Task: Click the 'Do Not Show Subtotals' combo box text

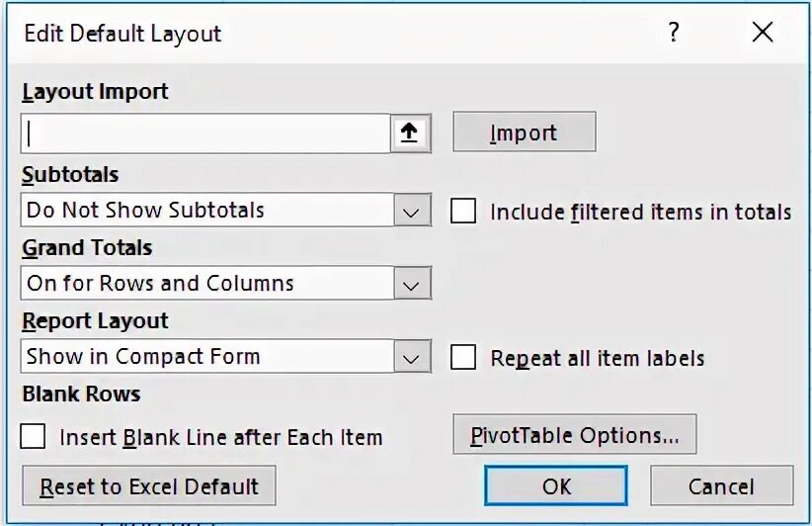Action: (145, 211)
